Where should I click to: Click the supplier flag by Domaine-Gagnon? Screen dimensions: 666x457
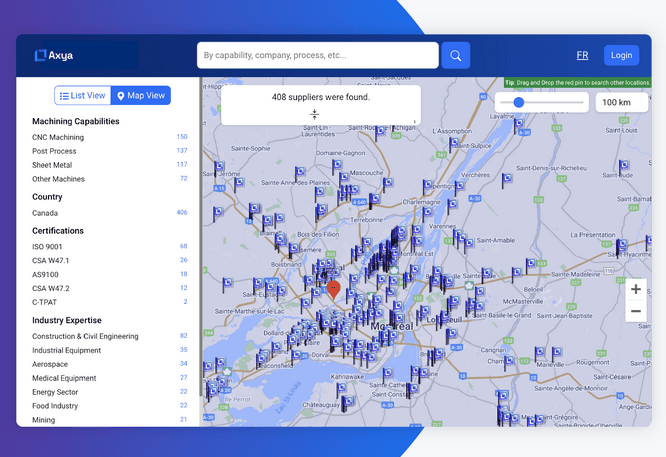click(x=336, y=166)
